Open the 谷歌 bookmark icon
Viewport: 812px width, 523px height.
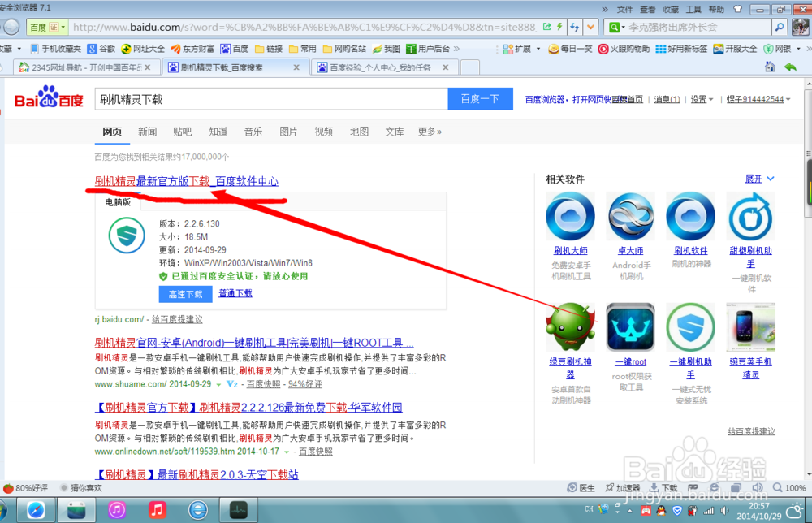tap(93, 49)
